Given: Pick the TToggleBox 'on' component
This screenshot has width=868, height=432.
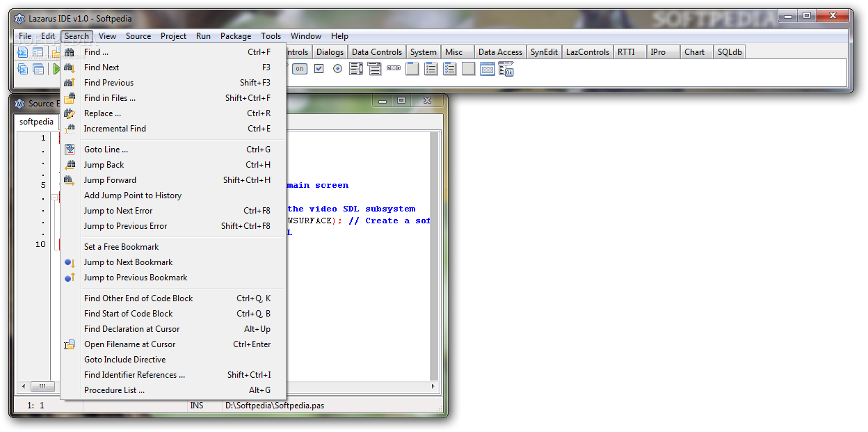Looking at the screenshot, I should pos(300,69).
